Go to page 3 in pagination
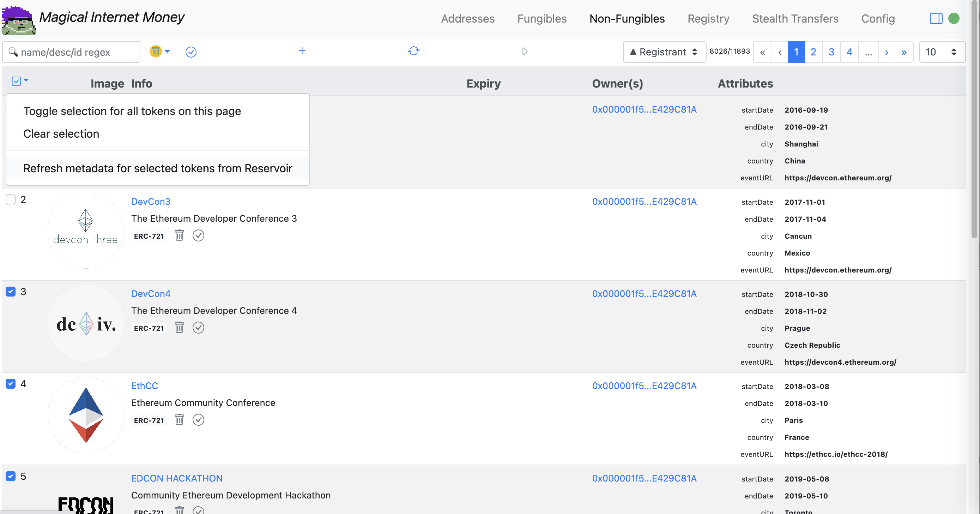 pos(831,52)
